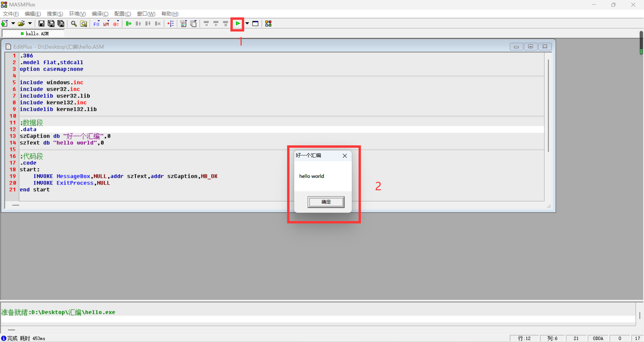Open the dropdown arrow beside New file
The image size is (644, 342).
click(x=13, y=23)
